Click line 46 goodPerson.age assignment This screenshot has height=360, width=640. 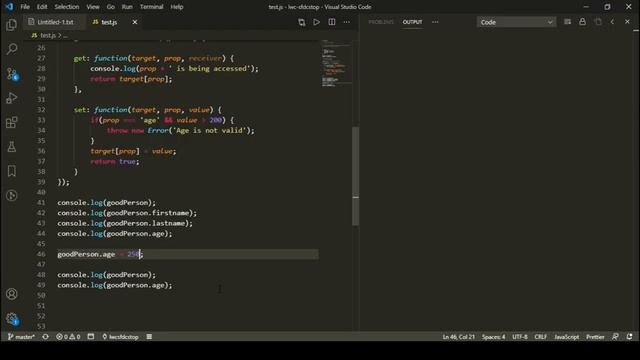pos(100,254)
